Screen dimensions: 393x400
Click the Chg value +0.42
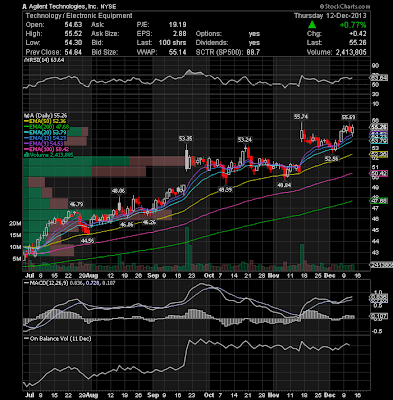(358, 34)
